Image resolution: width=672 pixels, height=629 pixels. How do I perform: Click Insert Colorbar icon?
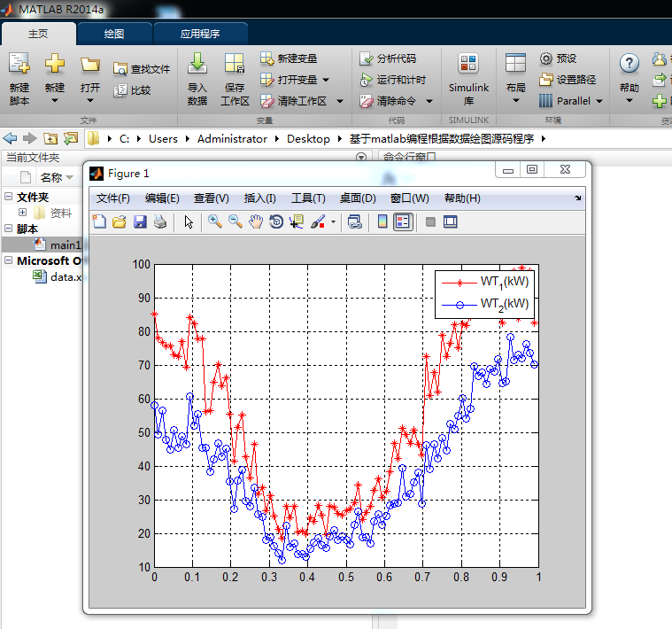coord(382,221)
